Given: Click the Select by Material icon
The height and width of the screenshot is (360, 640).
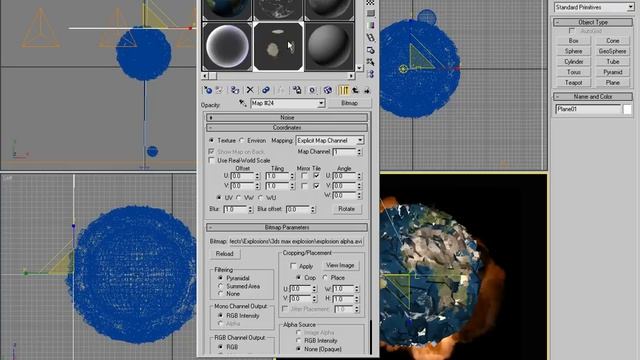Looking at the screenshot, I should coord(370,62).
